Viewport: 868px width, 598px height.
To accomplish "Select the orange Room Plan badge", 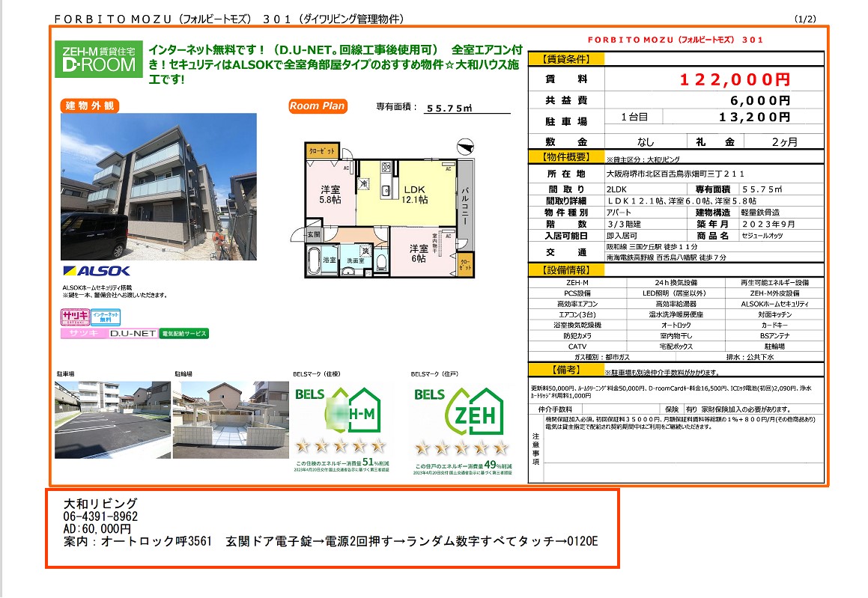I will (x=318, y=106).
